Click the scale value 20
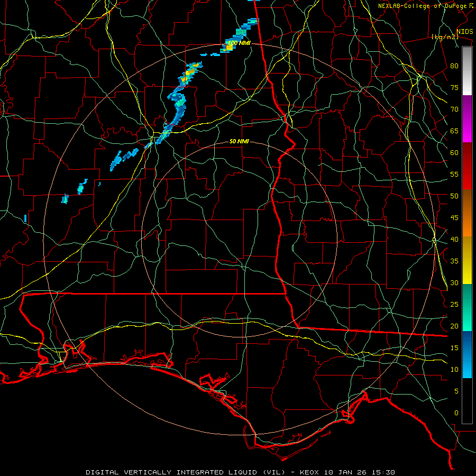 click(x=454, y=326)
